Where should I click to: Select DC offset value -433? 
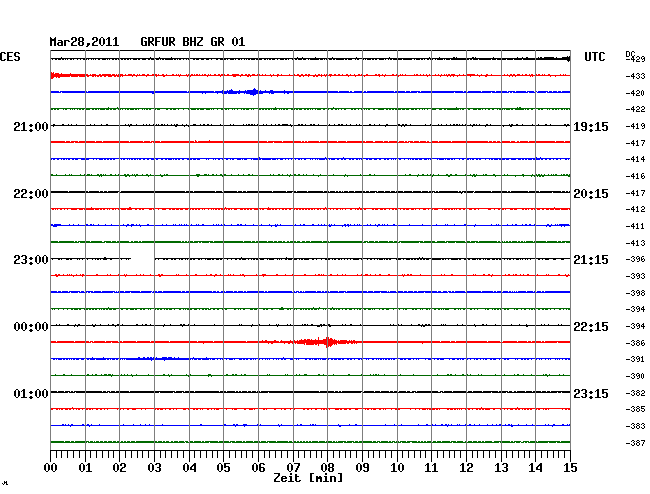(x=635, y=76)
